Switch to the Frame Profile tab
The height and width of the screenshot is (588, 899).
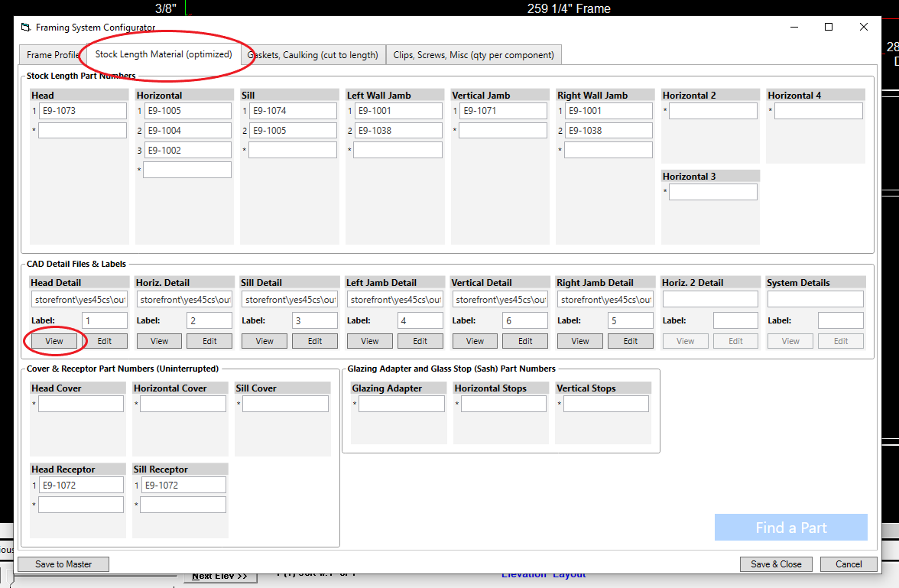[53, 54]
